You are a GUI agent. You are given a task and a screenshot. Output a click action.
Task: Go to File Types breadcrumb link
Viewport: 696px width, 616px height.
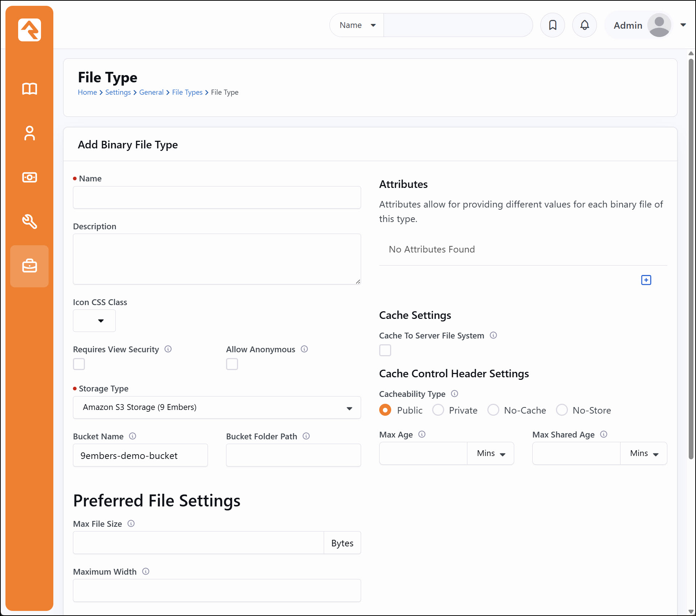(187, 92)
